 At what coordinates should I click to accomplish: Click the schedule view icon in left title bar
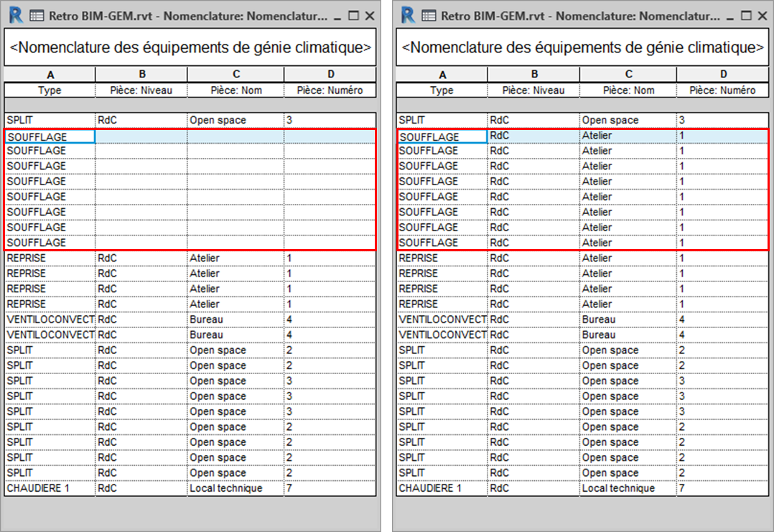pyautogui.click(x=36, y=15)
